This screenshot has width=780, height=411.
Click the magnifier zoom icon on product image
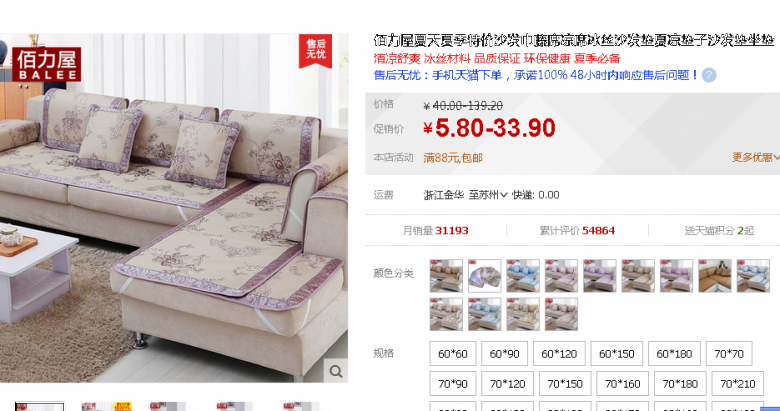point(336,371)
